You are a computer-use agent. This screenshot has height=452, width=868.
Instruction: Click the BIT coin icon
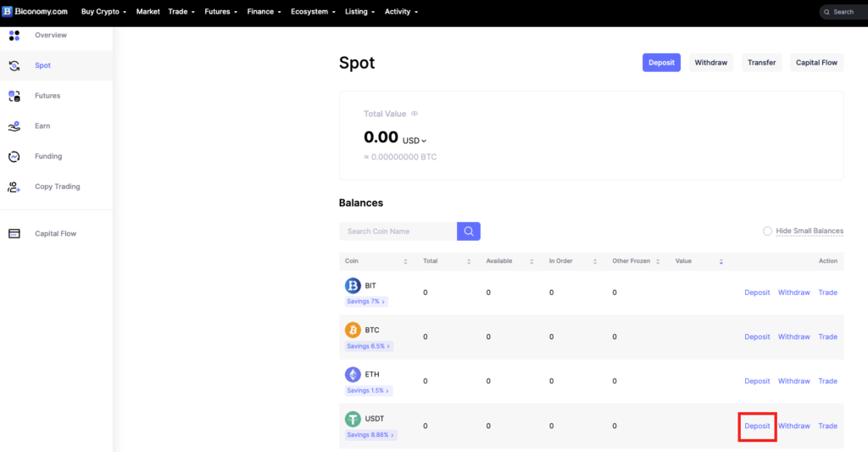coord(353,286)
